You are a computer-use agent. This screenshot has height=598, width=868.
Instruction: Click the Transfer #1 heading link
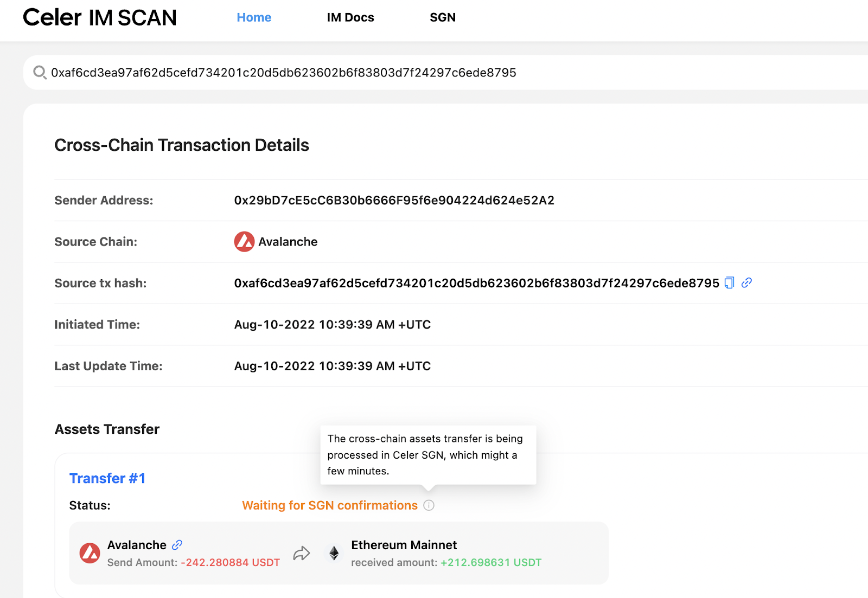tap(107, 478)
